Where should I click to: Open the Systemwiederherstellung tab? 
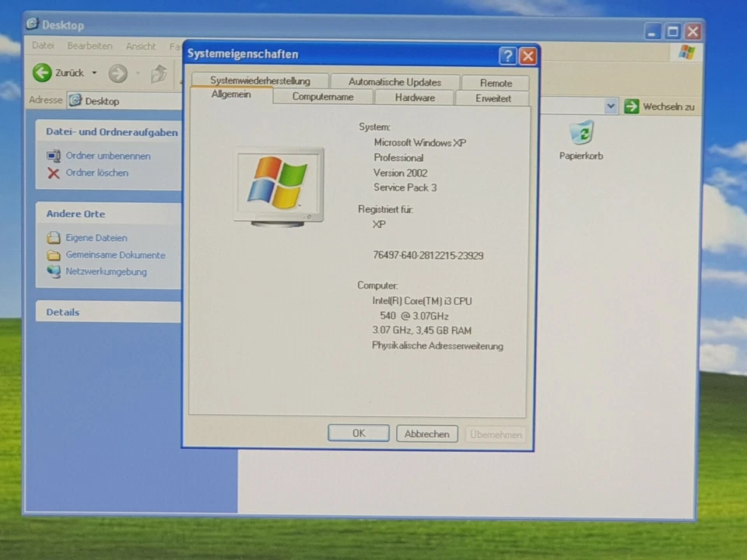tap(260, 80)
